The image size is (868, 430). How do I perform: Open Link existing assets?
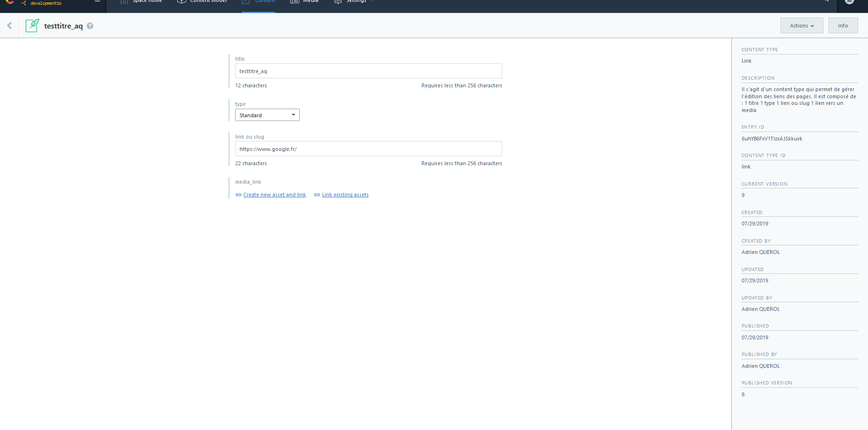click(x=345, y=195)
